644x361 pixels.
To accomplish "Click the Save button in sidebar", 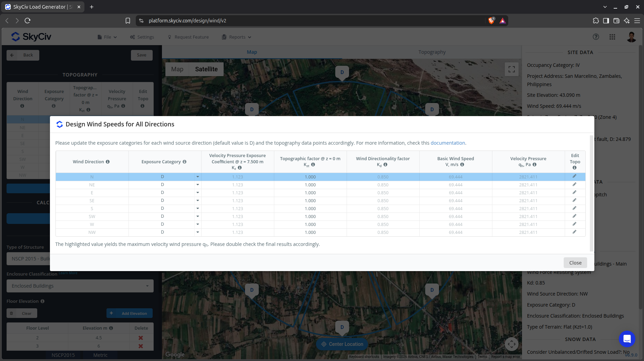I will click(142, 55).
